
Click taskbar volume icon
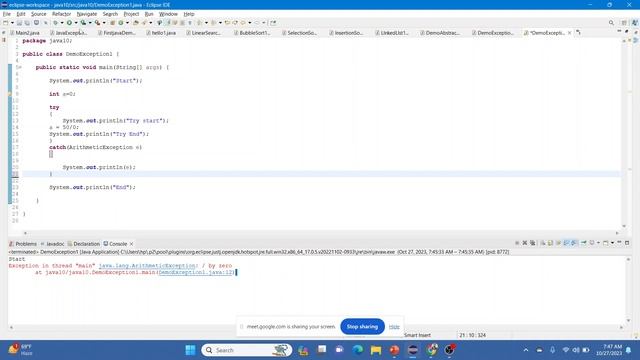click(576, 350)
